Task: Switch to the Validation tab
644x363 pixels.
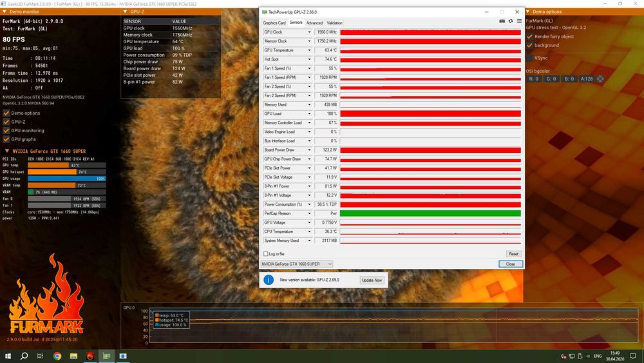Action: [x=334, y=23]
